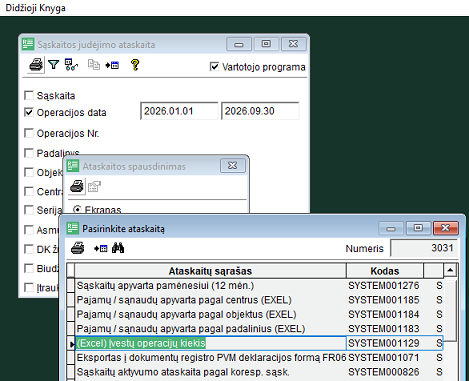Click printer icon in Pasirinkite ataskaitą toolbar
469x381 pixels.
(x=78, y=248)
